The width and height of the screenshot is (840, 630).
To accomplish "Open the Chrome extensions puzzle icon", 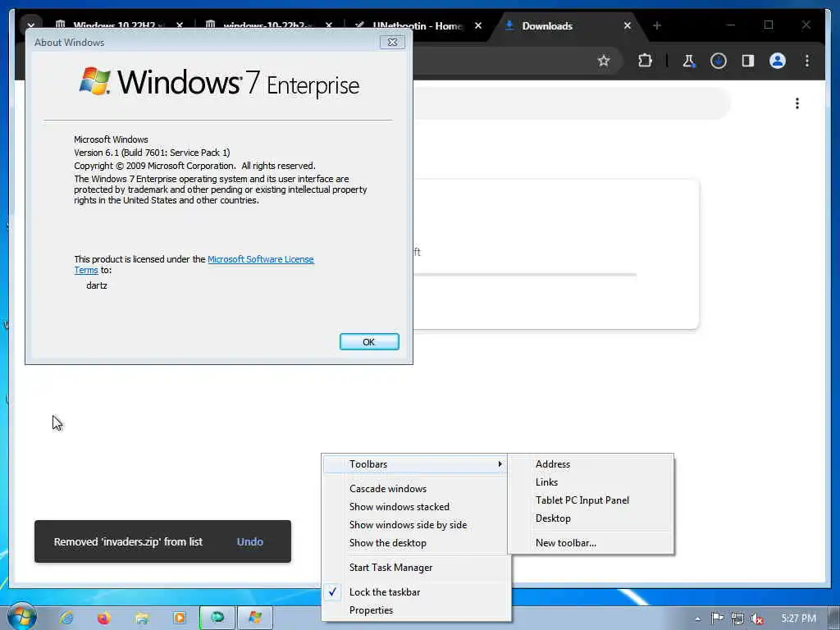I will click(x=645, y=61).
